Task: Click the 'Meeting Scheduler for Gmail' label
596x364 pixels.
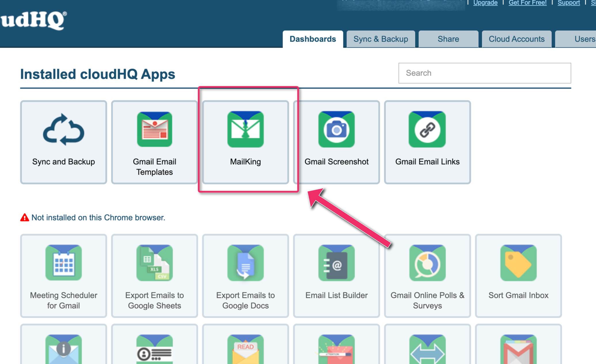Action: [x=64, y=300]
